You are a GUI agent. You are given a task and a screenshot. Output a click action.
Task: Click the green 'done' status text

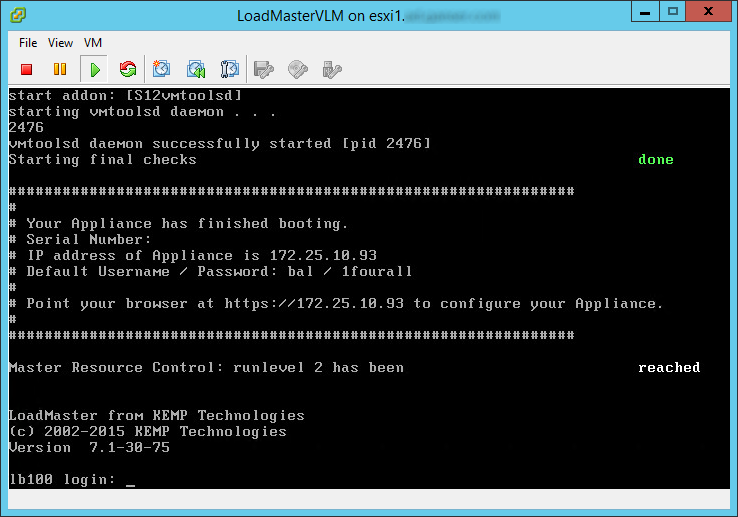coord(656,160)
